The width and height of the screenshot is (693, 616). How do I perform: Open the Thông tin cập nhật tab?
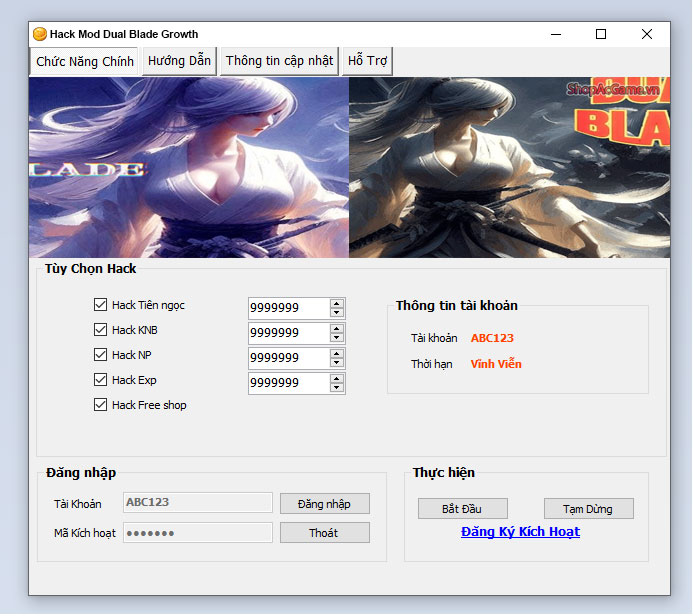279,61
